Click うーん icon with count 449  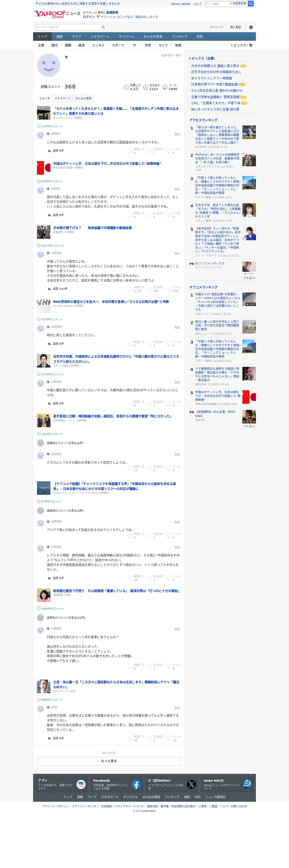169,289
